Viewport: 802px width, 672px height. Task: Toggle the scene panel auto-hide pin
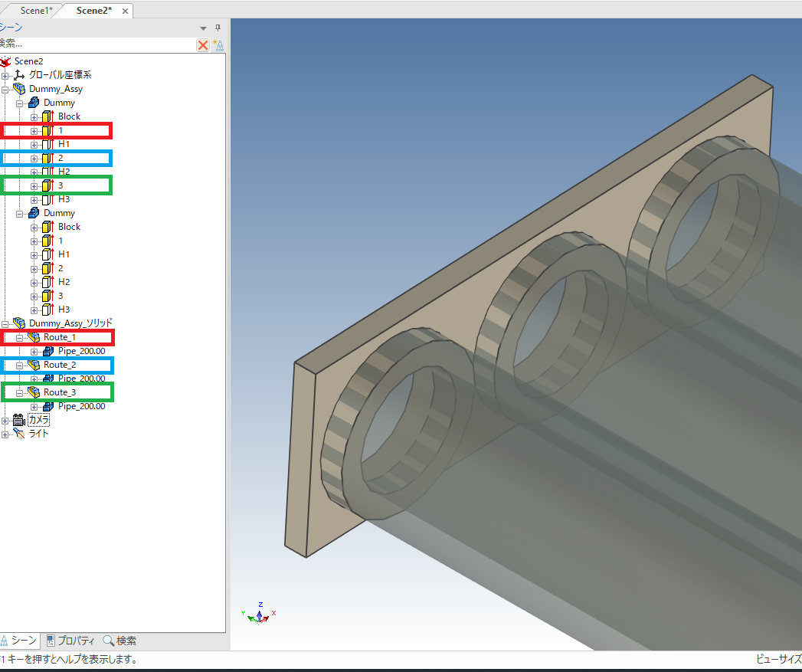click(x=218, y=28)
